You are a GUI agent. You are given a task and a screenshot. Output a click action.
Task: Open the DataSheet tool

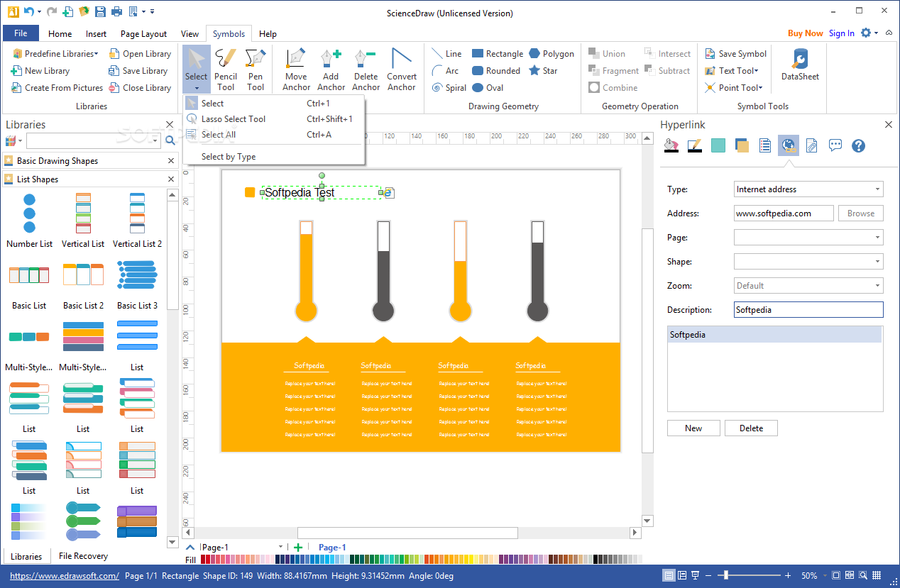[800, 65]
